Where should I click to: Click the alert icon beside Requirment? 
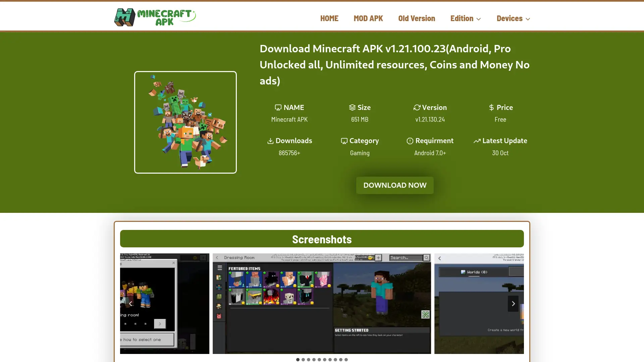pos(410,141)
